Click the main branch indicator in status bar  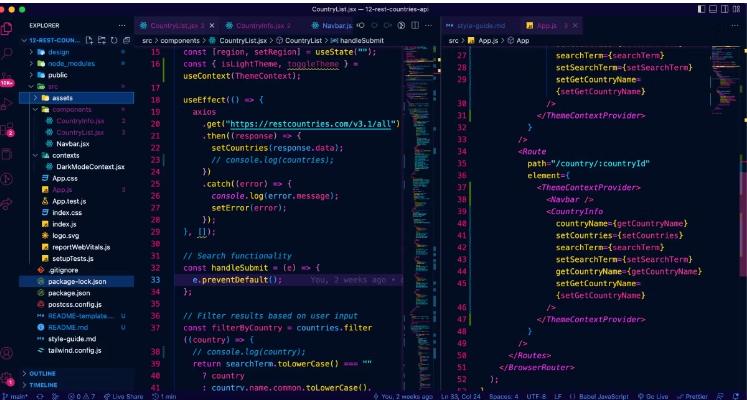(15, 396)
